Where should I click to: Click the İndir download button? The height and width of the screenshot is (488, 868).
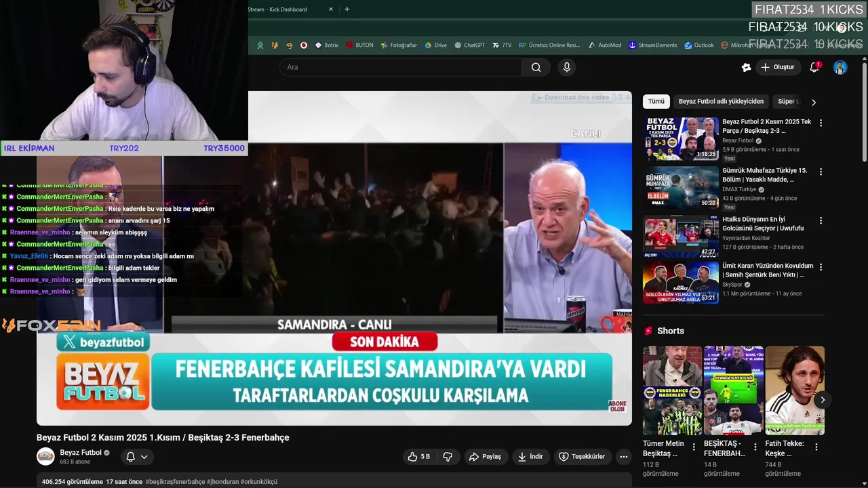530,457
